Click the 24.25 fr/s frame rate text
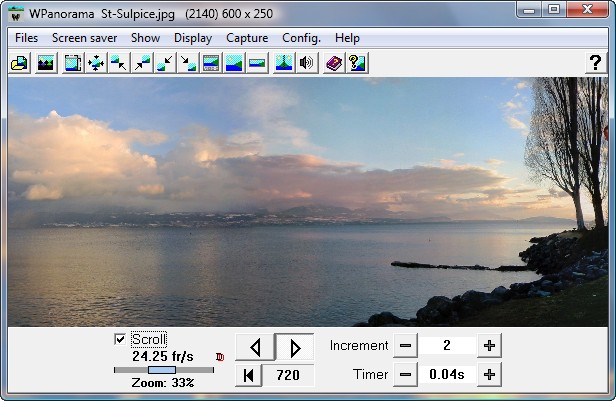 (x=163, y=356)
